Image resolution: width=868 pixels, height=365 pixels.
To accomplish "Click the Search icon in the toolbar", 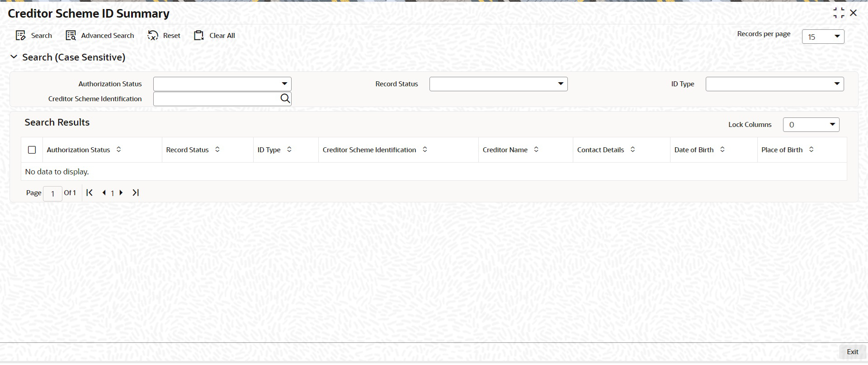I will tap(20, 36).
